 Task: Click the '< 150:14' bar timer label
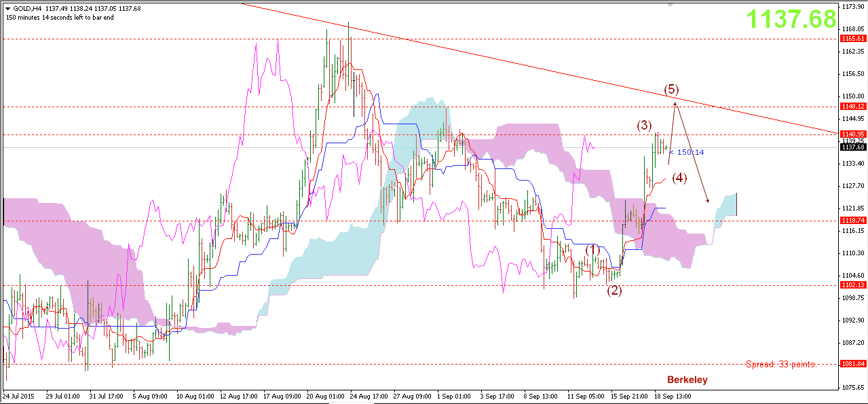point(686,152)
